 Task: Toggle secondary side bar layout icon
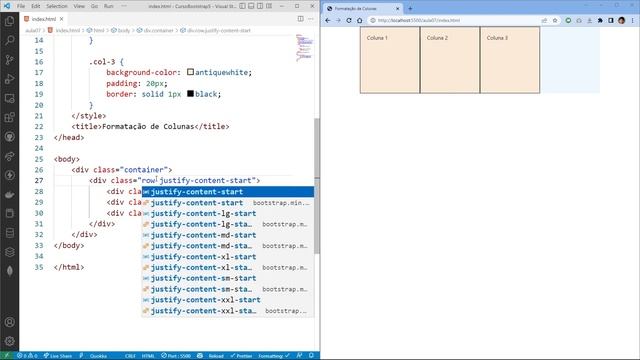pos(260,6)
